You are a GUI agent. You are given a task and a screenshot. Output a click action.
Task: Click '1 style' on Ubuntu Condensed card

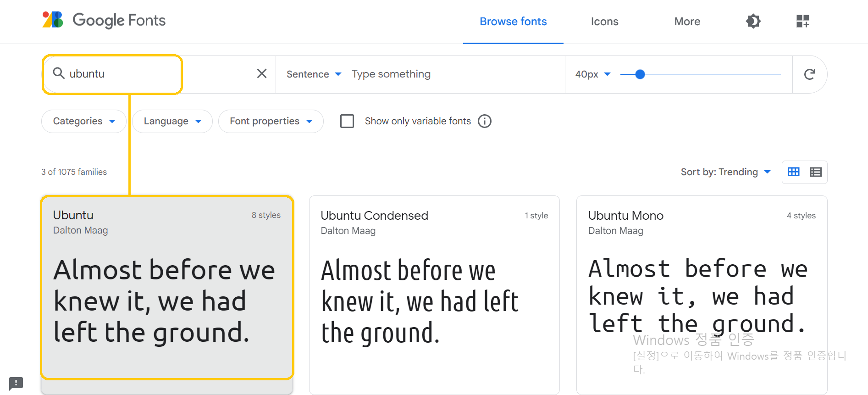536,216
